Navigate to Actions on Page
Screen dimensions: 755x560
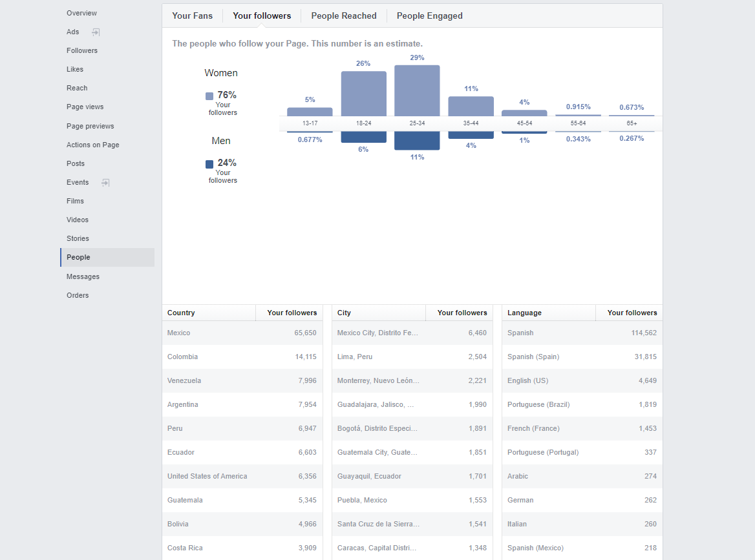tap(93, 145)
